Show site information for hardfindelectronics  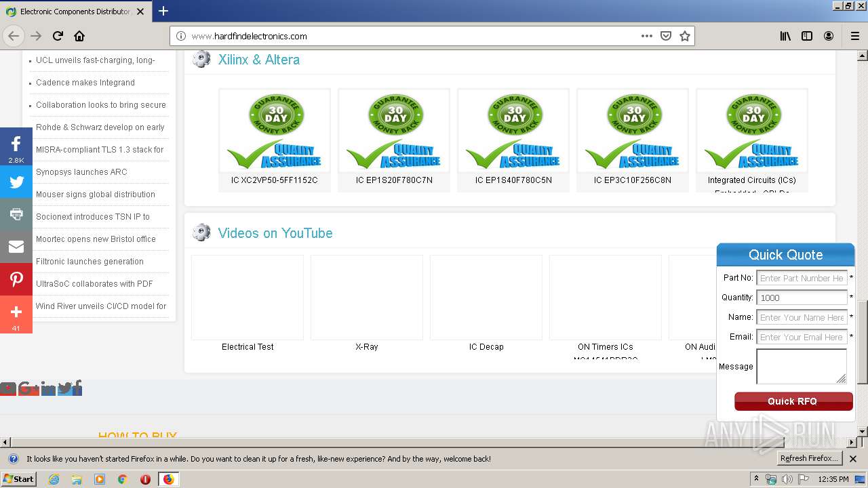(x=181, y=36)
